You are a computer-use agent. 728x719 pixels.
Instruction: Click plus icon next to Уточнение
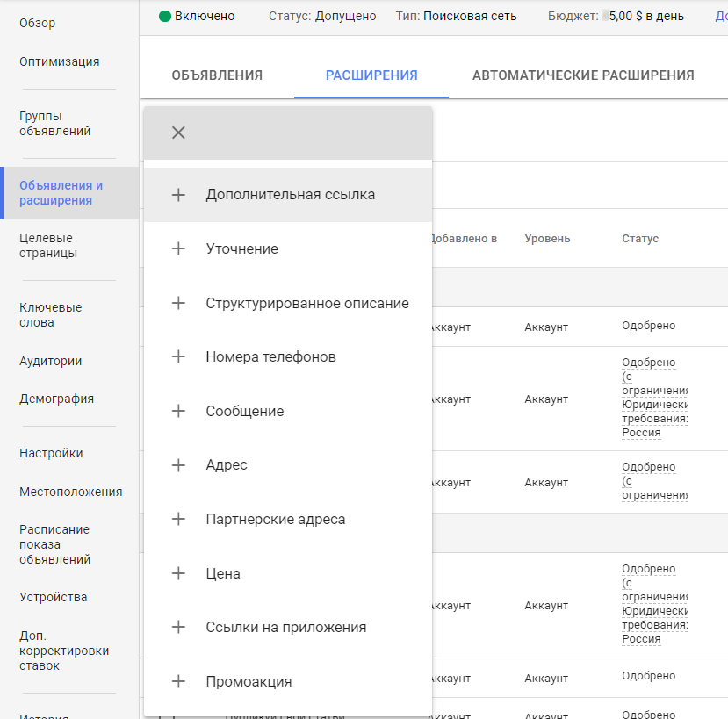[178, 249]
